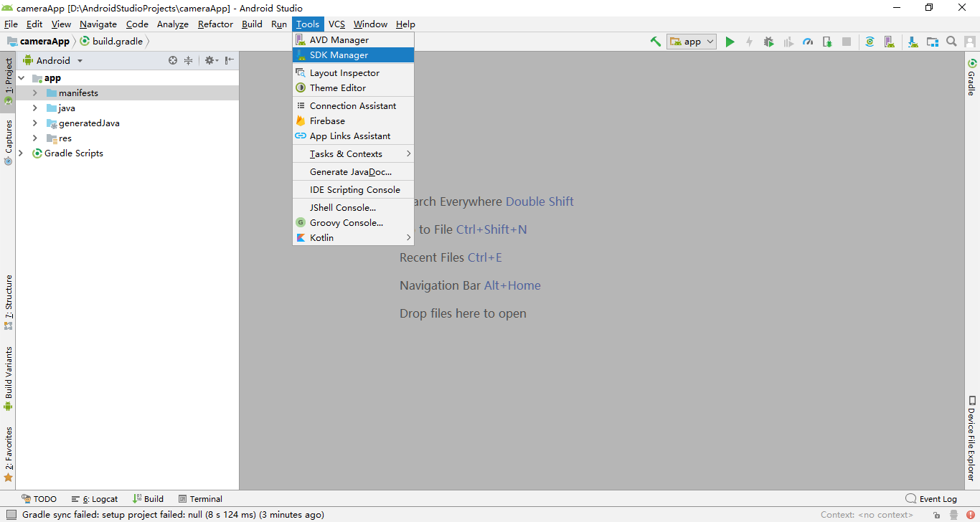This screenshot has height=522, width=980.
Task: Open the Kotlin submenu
Action: (353, 238)
